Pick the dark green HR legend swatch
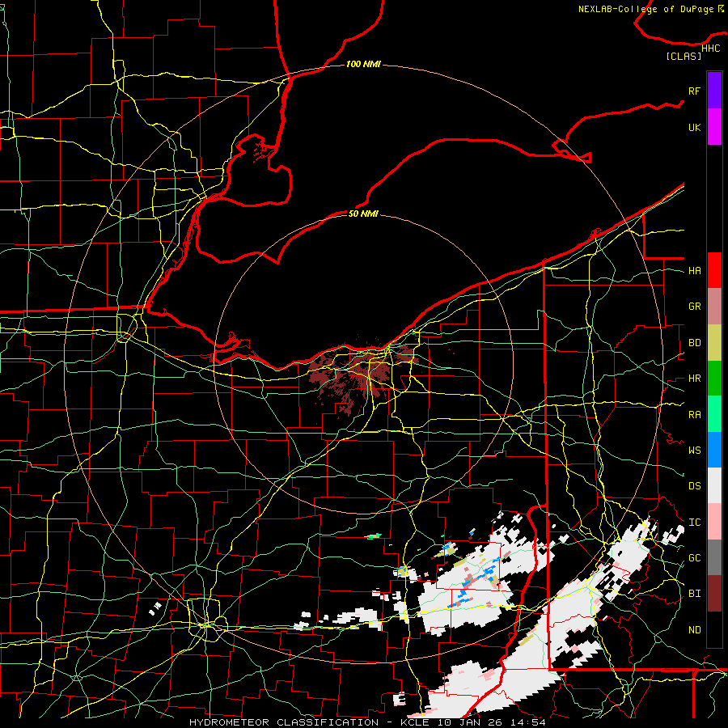The width and height of the screenshot is (728, 728). [714, 378]
